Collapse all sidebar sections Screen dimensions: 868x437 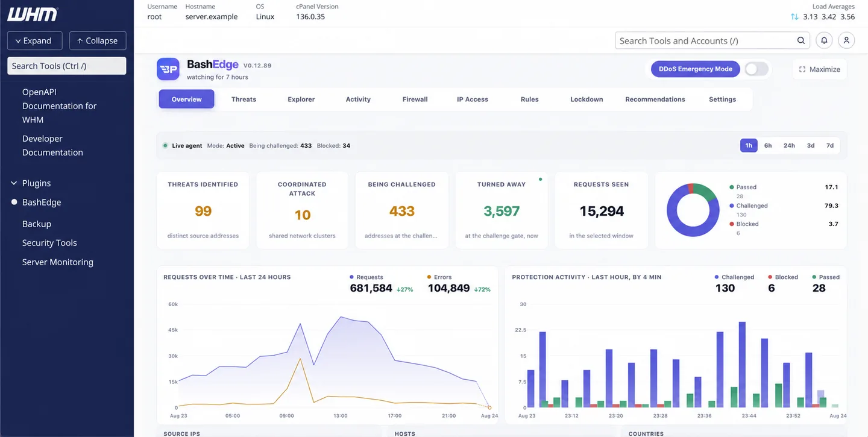click(x=98, y=40)
